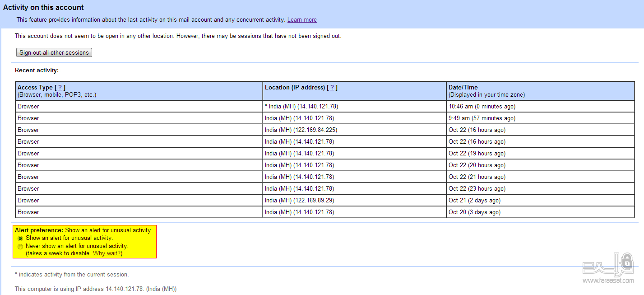
Task: Click the 9:49 am date cell
Action: tap(540, 118)
